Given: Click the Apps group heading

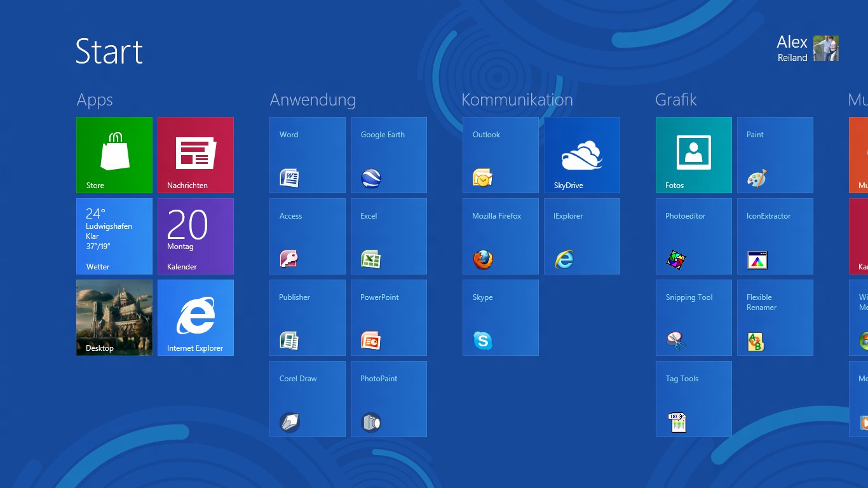Looking at the screenshot, I should coord(95,100).
